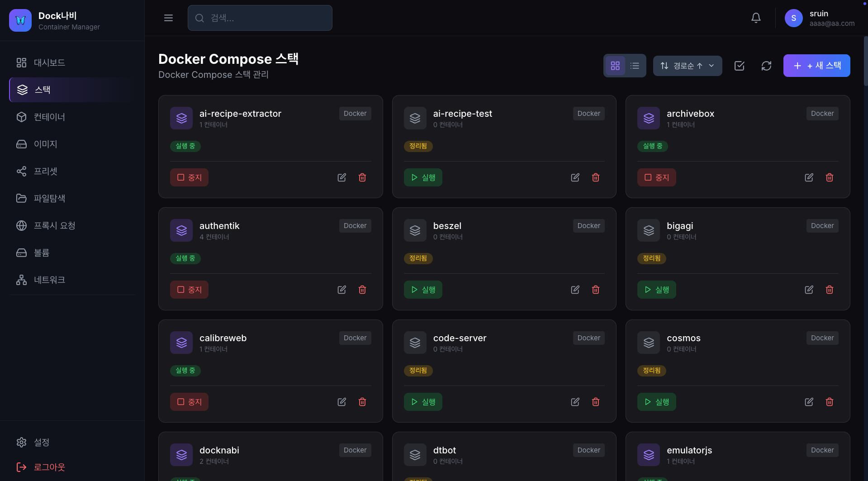Go to 프록시 요청 page
The image size is (868, 481).
pyautogui.click(x=54, y=226)
